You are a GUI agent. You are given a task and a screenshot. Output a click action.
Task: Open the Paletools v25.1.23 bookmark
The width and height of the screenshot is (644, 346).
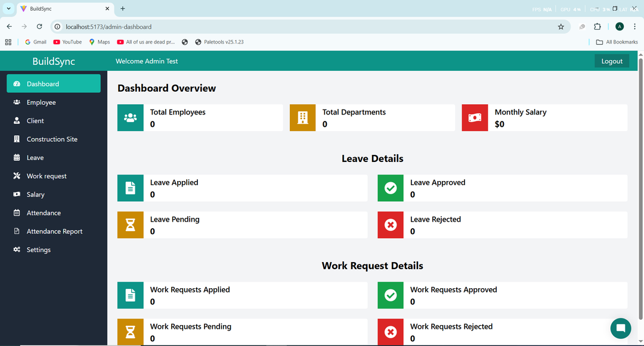click(219, 42)
